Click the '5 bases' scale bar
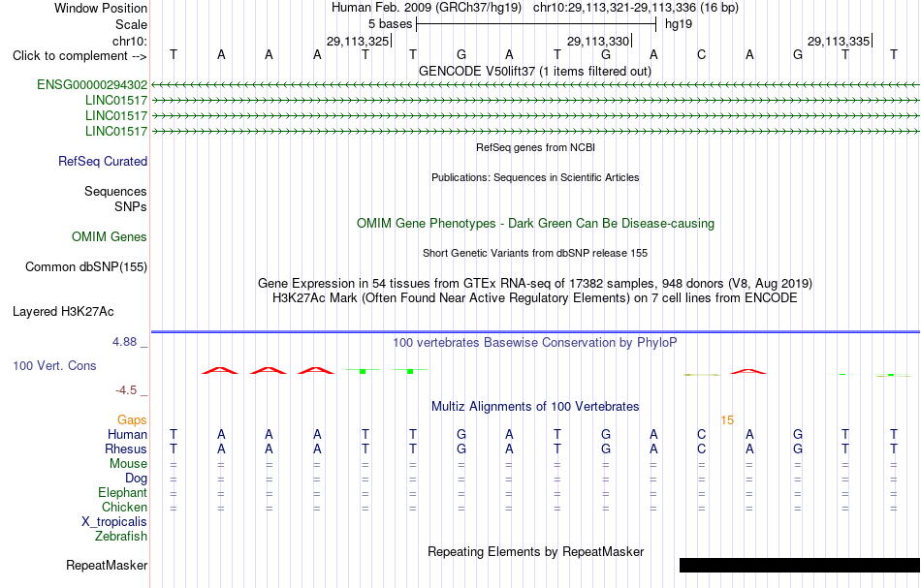Image resolution: width=921 pixels, height=588 pixels. (x=536, y=24)
